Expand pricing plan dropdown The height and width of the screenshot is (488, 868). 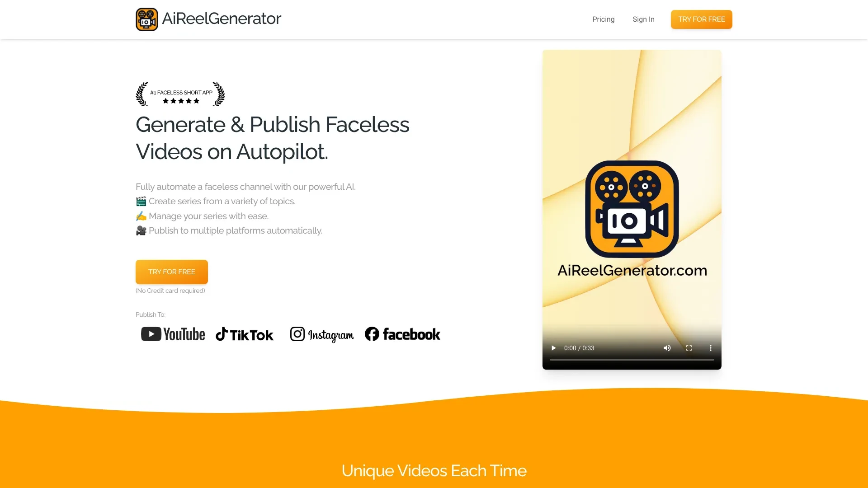tap(604, 19)
